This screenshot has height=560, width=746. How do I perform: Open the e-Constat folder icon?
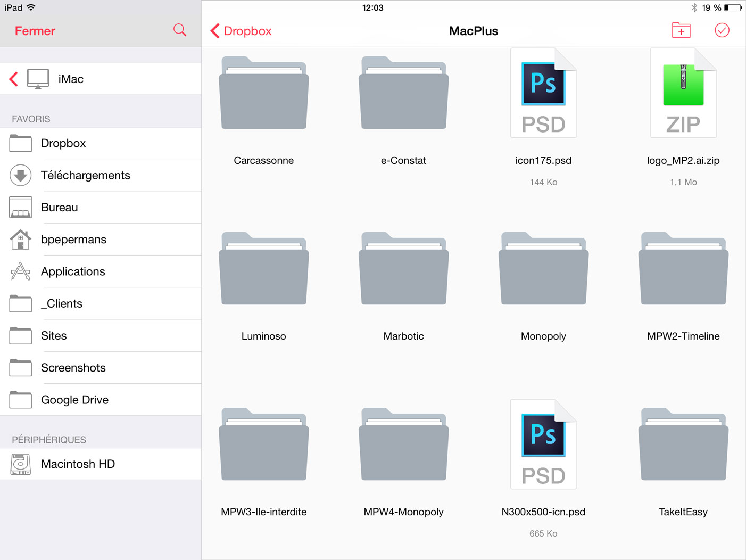pyautogui.click(x=404, y=93)
